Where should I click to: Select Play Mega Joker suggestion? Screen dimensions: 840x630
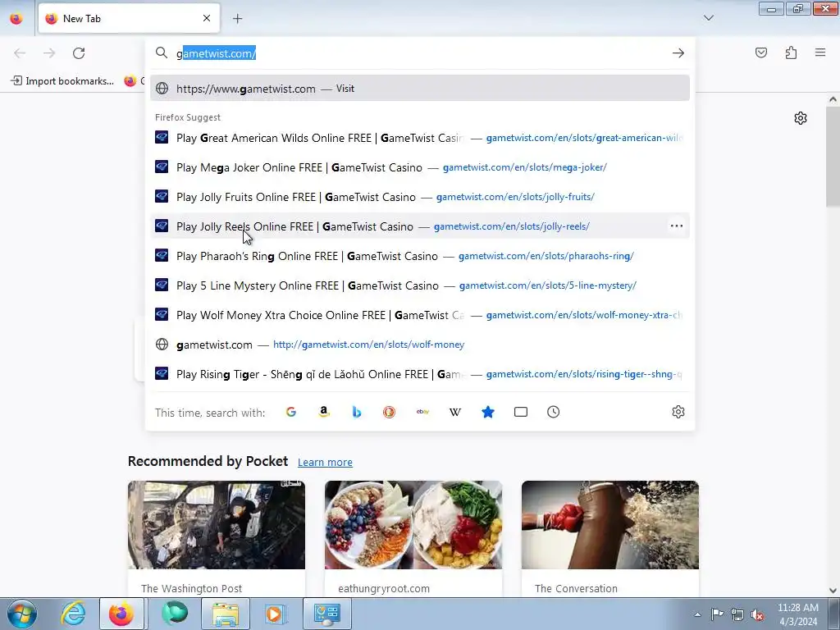coord(420,167)
